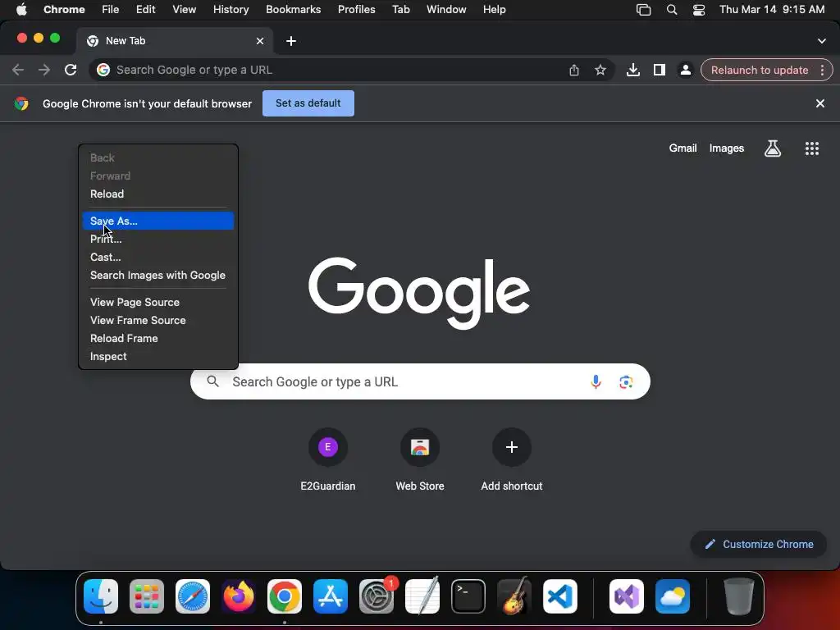The height and width of the screenshot is (630, 840).
Task: Click Set as default button
Action: click(x=308, y=103)
